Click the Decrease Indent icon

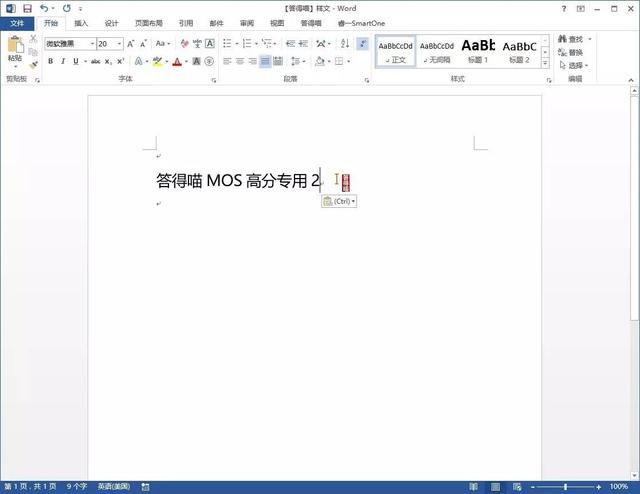click(291, 43)
